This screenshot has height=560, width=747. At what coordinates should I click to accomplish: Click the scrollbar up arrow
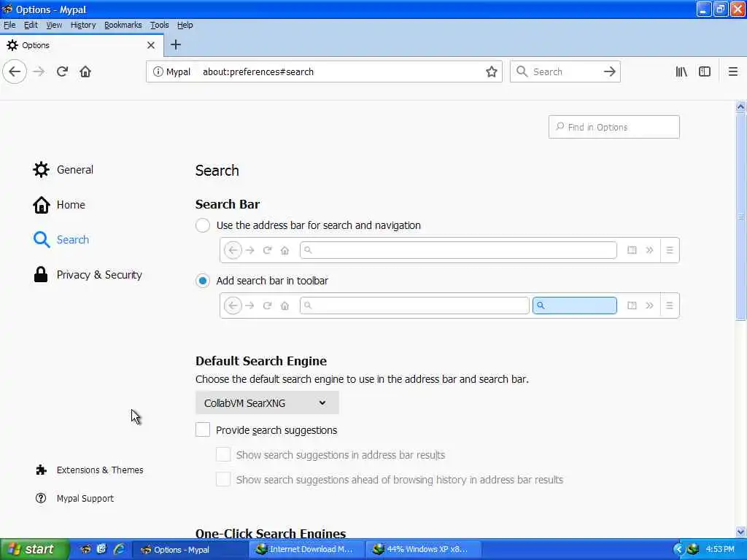tap(740, 106)
